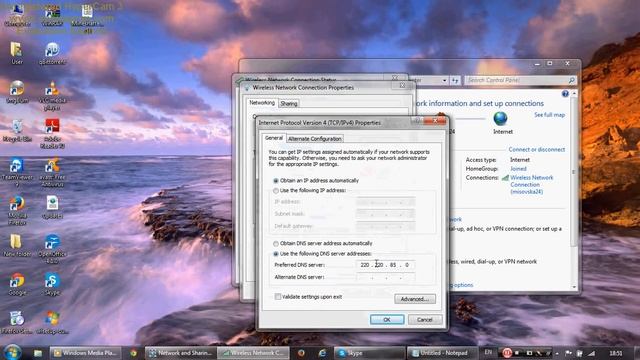Open Networking tab in Wireless Properties
This screenshot has width=640, height=360.
(262, 103)
